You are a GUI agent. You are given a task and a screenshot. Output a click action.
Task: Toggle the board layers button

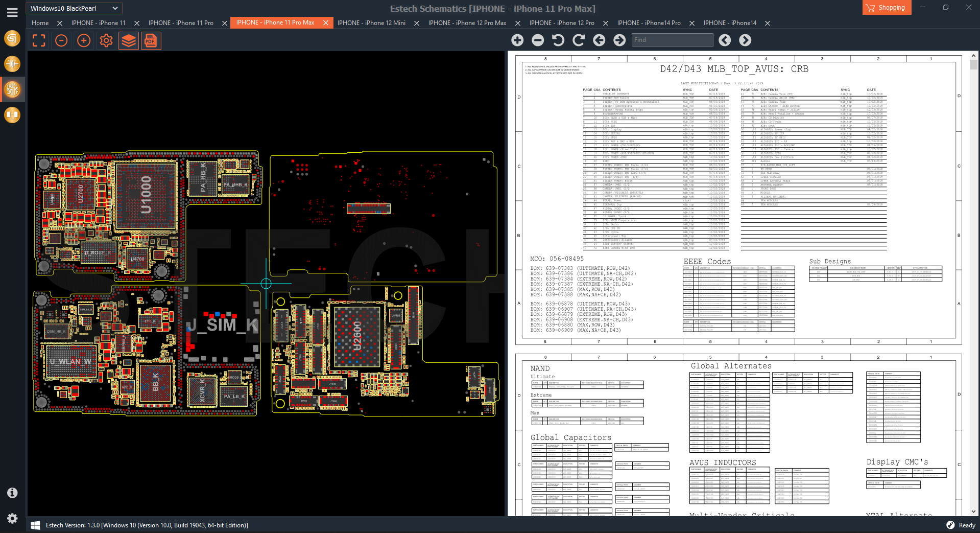(x=129, y=40)
